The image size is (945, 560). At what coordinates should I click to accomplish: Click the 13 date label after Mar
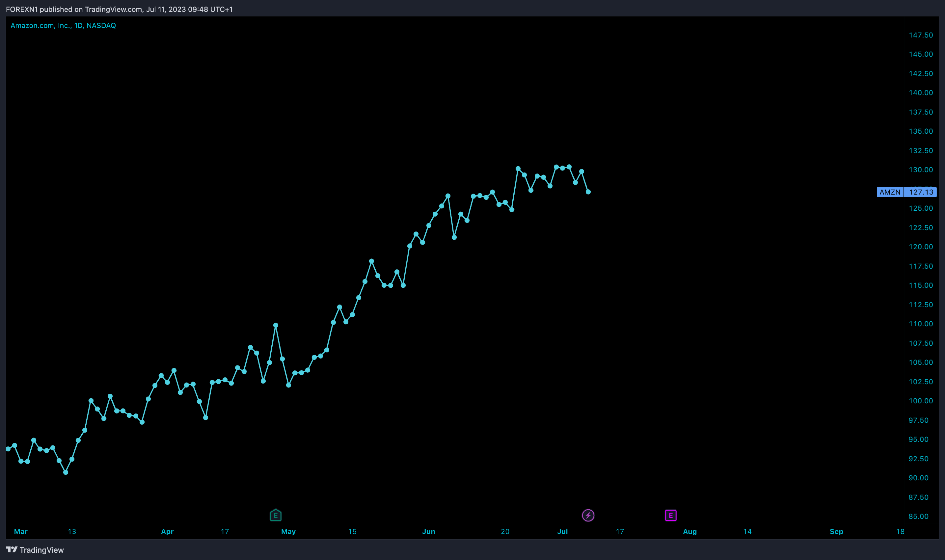click(72, 532)
